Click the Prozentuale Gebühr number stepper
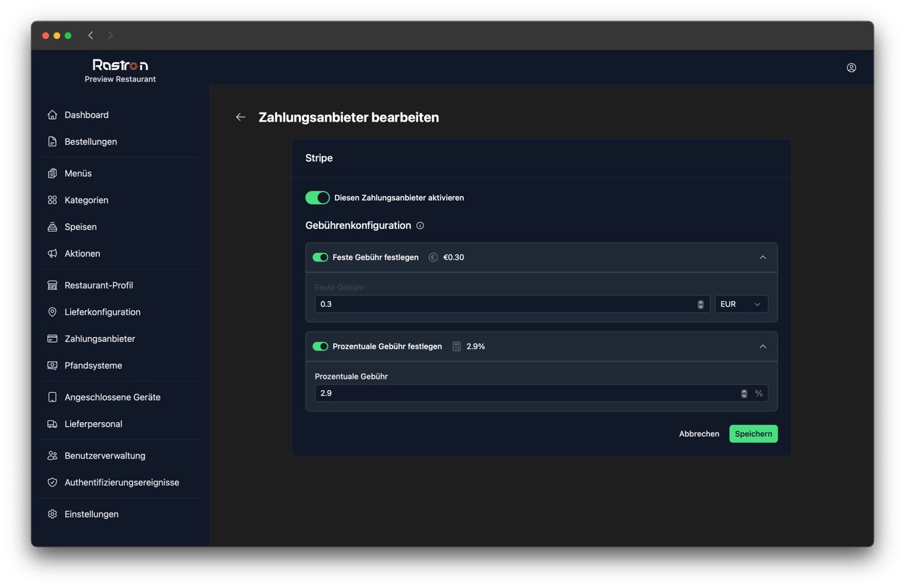Viewport: 905px width, 588px height. tap(744, 394)
